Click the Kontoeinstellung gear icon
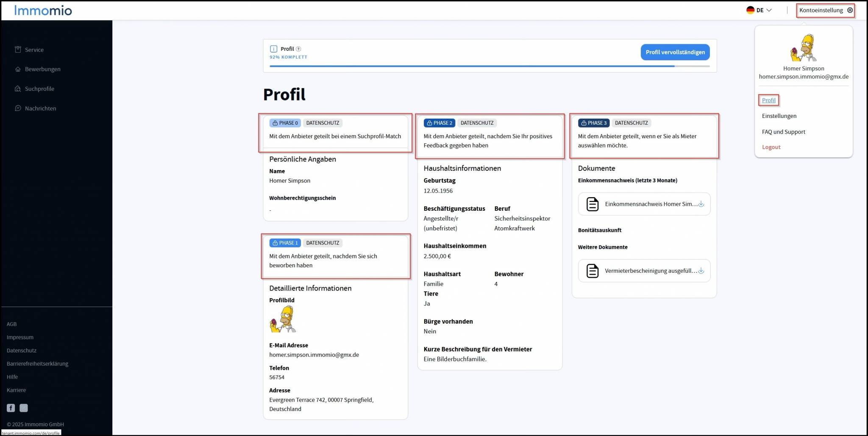Screen dimensions: 868x436 pos(850,10)
